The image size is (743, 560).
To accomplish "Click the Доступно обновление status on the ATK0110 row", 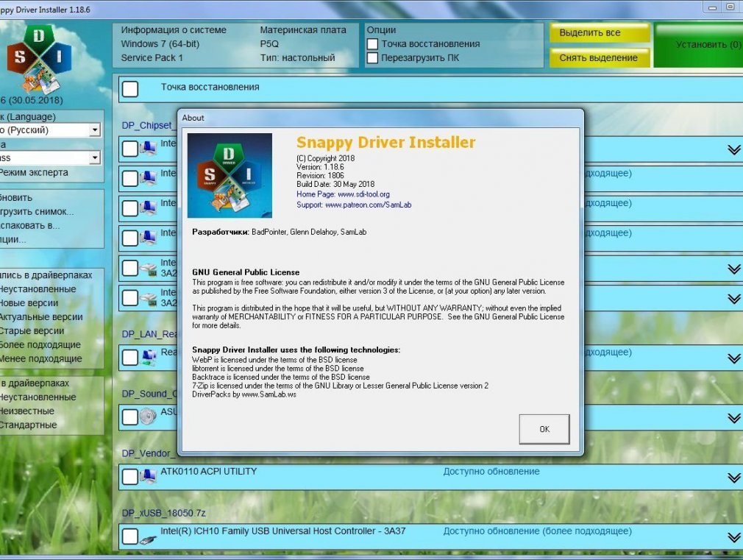I will pyautogui.click(x=491, y=472).
